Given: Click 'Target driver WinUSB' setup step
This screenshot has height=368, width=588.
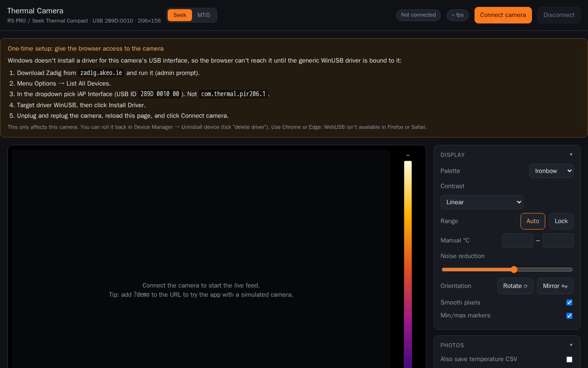Looking at the screenshot, I should pyautogui.click(x=81, y=105).
